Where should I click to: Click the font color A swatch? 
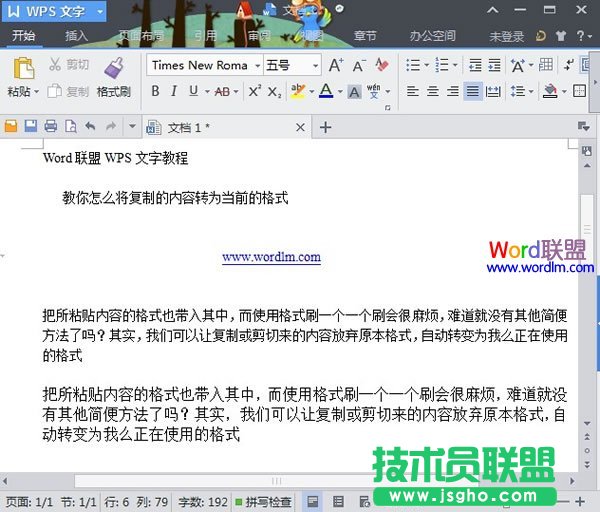click(325, 91)
